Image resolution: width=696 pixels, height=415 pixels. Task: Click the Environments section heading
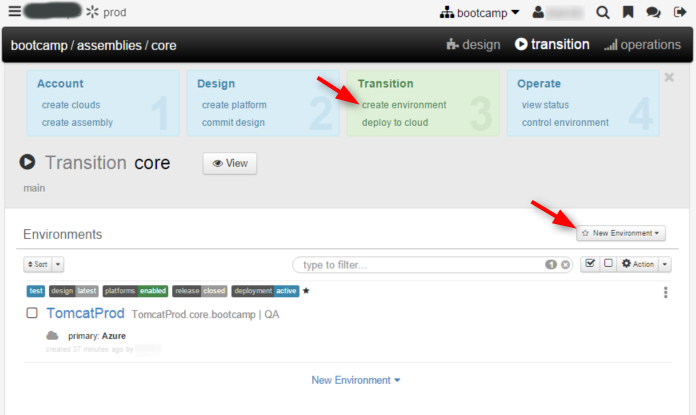[63, 234]
